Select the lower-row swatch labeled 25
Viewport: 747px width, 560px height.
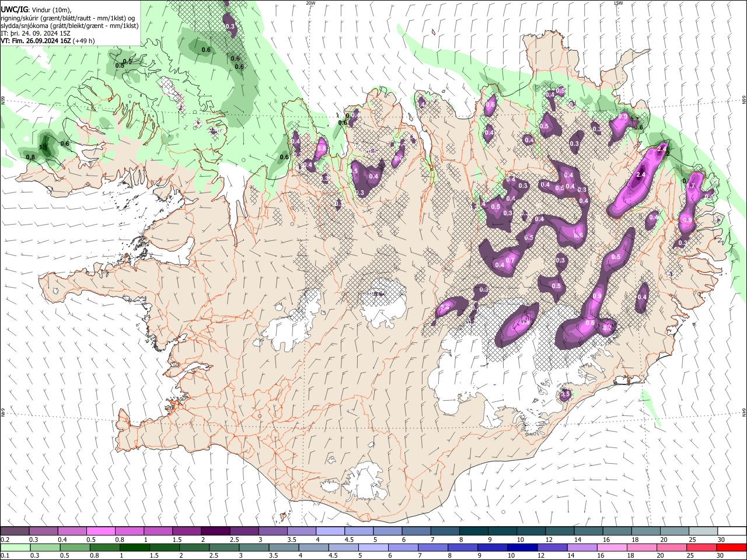[x=701, y=547]
